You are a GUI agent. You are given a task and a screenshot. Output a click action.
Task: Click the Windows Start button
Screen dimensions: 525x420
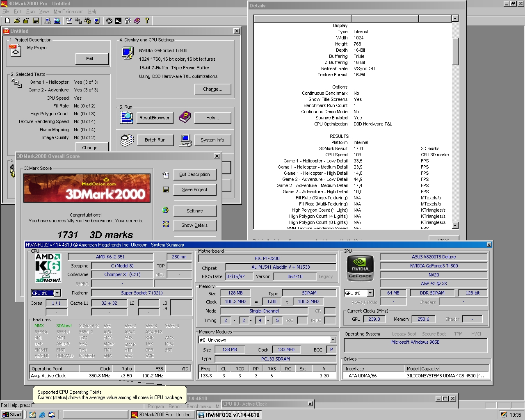point(12,415)
